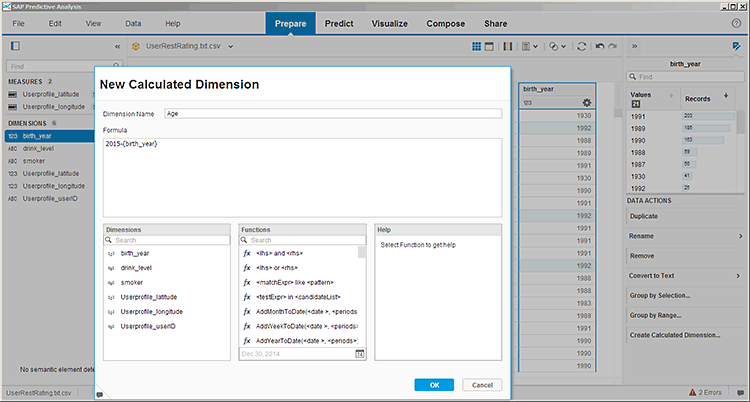Screen dimensions: 750x402
Task: Open the birth_year column gear settings
Action: (x=586, y=102)
